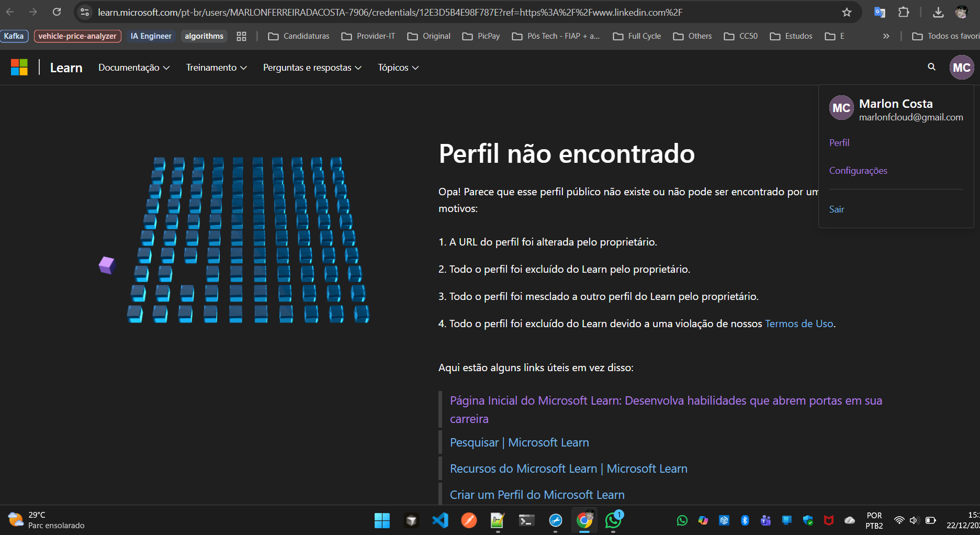980x535 pixels.
Task: Expand the Treinamento menu
Action: pyautogui.click(x=216, y=68)
